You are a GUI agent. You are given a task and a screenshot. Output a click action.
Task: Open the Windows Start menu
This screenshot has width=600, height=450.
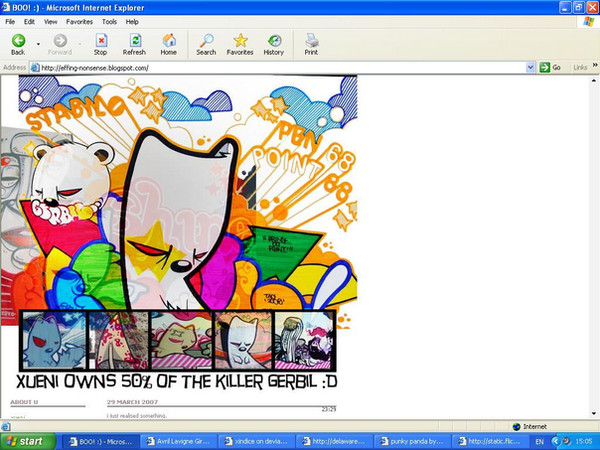coord(26,441)
